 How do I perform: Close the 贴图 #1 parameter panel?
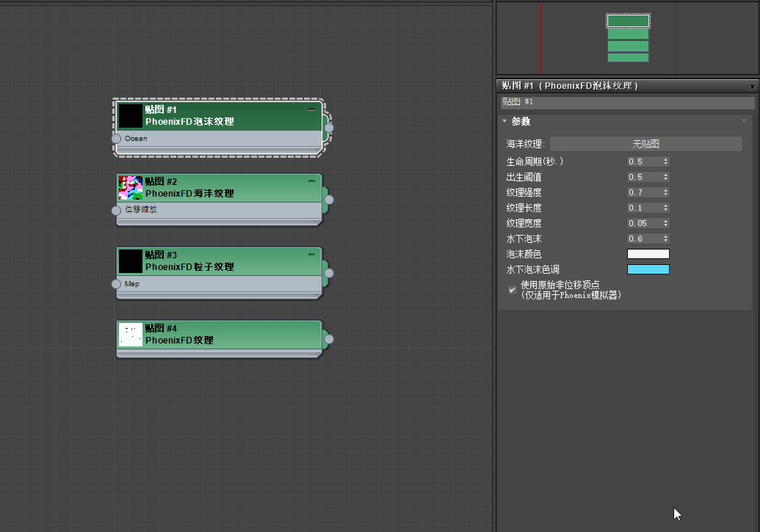[752, 87]
